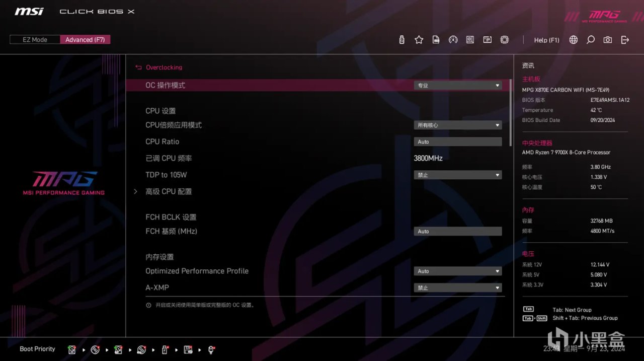
Task: Click the 4800 MT/s memory frequency value
Action: pos(602,231)
